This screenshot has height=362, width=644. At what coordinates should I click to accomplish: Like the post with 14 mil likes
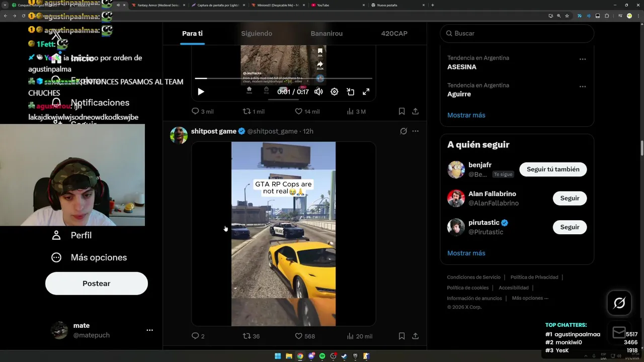coord(307,111)
